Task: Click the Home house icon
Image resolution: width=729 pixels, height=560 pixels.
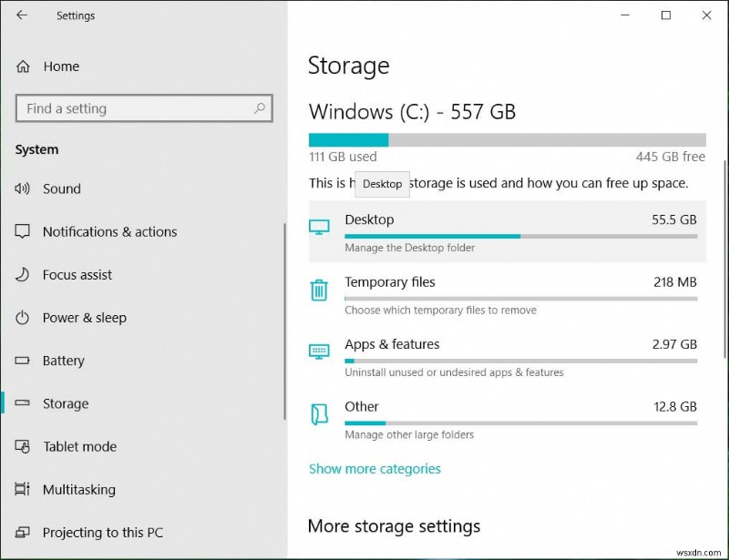Action: coord(22,66)
